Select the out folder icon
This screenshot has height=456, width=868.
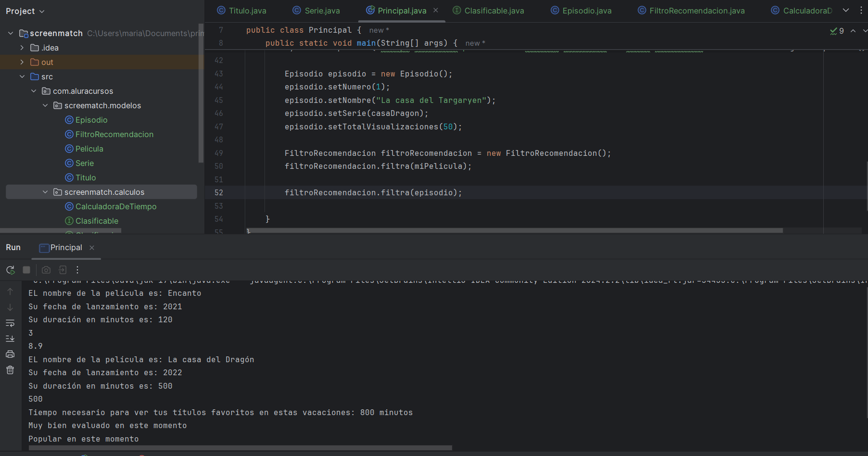(x=35, y=62)
